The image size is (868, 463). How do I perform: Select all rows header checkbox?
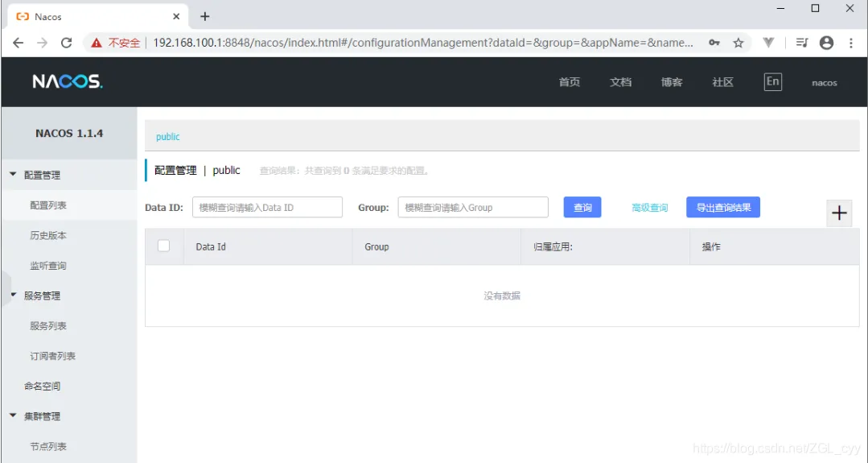[164, 246]
